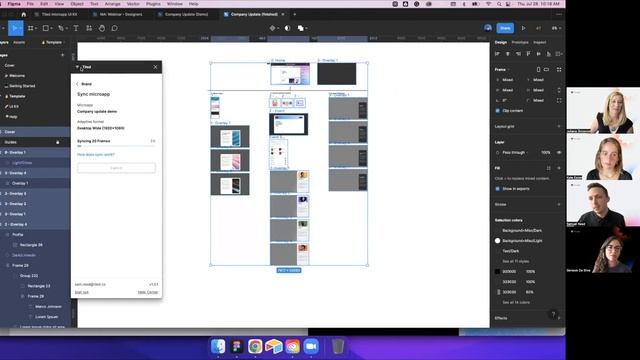The height and width of the screenshot is (360, 640).
Task: Open Chrome from the dock
Action: click(255, 347)
